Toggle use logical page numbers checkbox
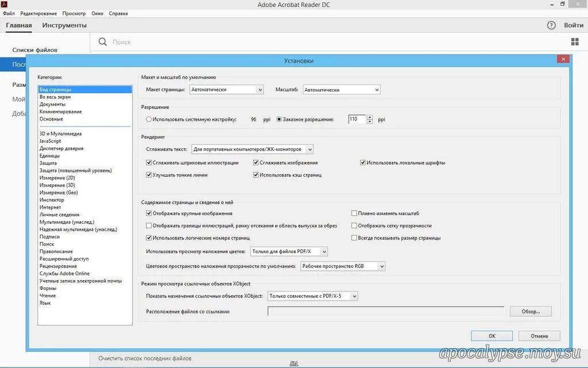 [x=149, y=237]
